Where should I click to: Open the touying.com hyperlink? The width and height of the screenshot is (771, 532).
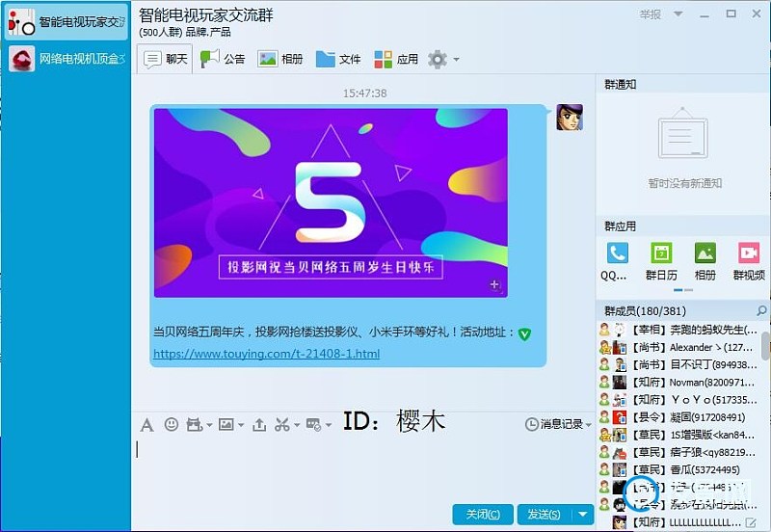click(x=267, y=354)
